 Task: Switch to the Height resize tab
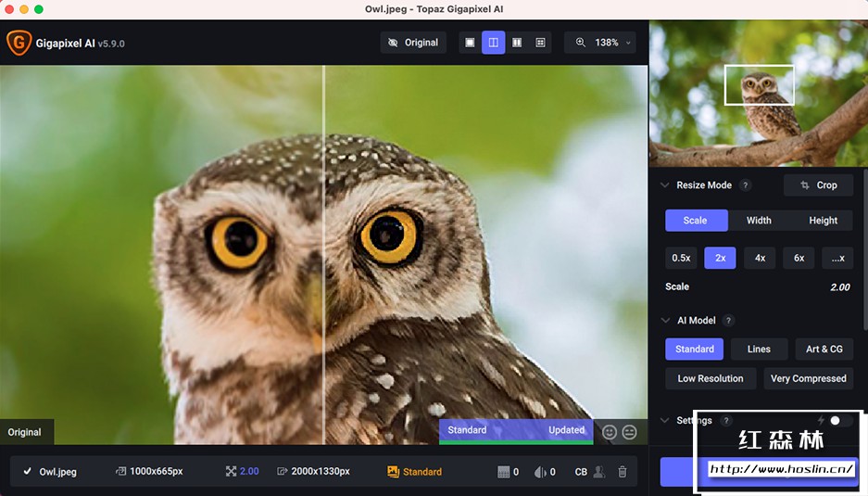click(823, 221)
